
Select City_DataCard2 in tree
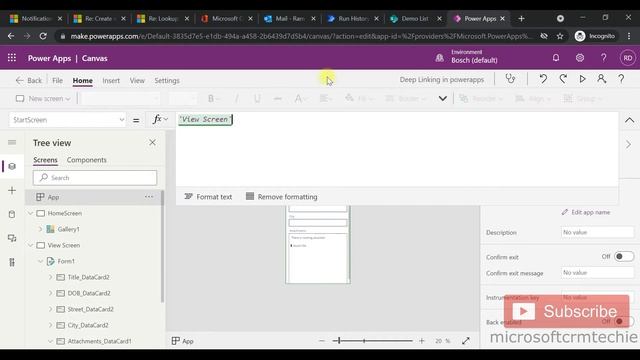(88, 325)
